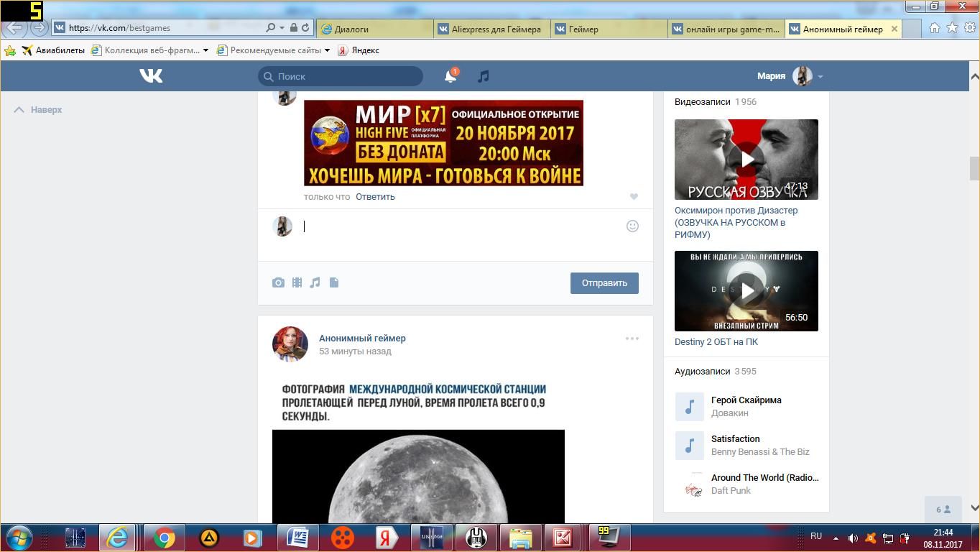This screenshot has width=980, height=552.
Task: Open the browser home icon
Action: (935, 27)
